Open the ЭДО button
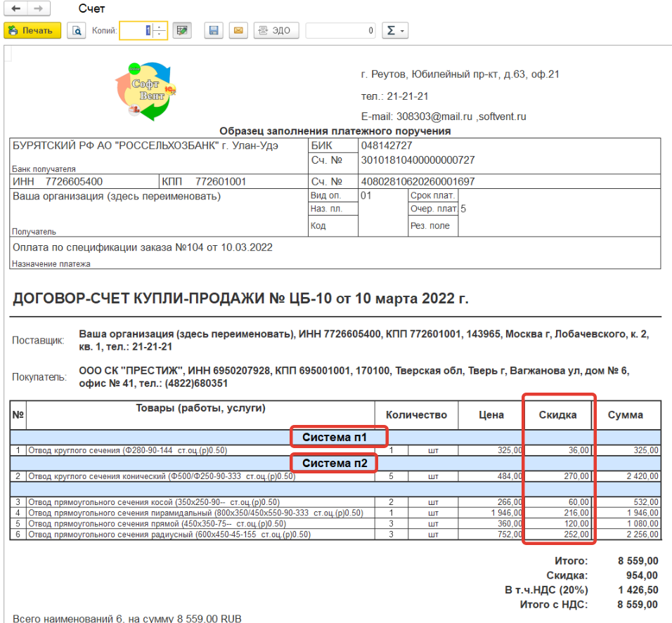The image size is (672, 623). 276,30
